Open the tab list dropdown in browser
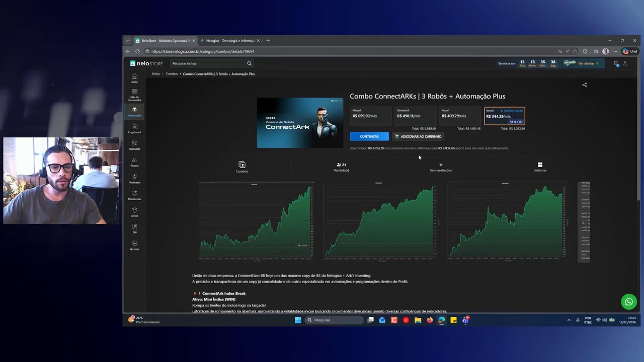Image resolution: width=644 pixels, height=362 pixels. click(128, 41)
